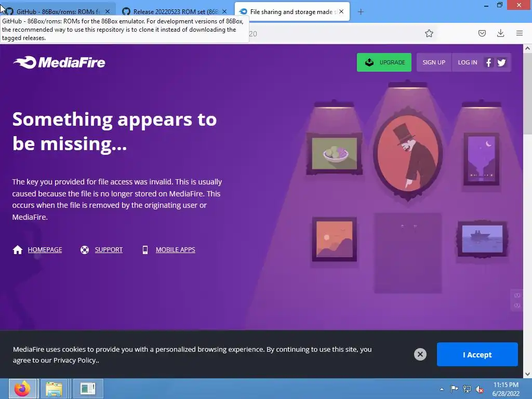532x399 pixels.
Task: Show hidden system tray icons
Action: (442, 389)
